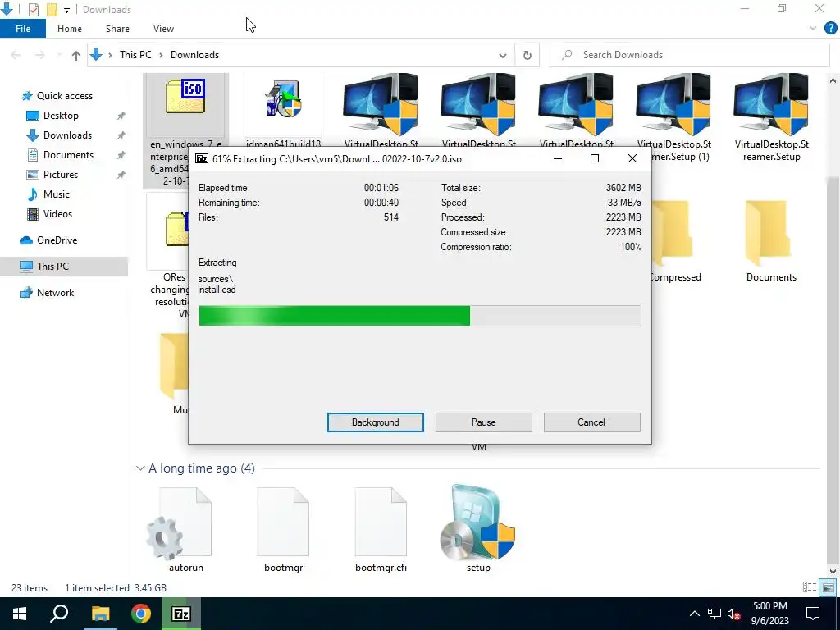The image size is (840, 630).
Task: Open Quick Access Toolbar customize dropdown
Action: [x=66, y=10]
